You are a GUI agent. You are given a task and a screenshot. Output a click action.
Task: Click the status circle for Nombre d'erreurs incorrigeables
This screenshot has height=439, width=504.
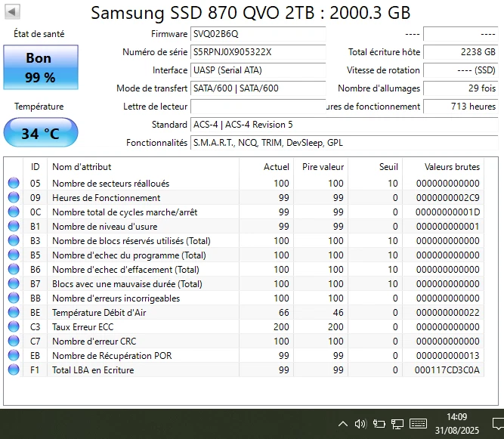[x=14, y=298]
